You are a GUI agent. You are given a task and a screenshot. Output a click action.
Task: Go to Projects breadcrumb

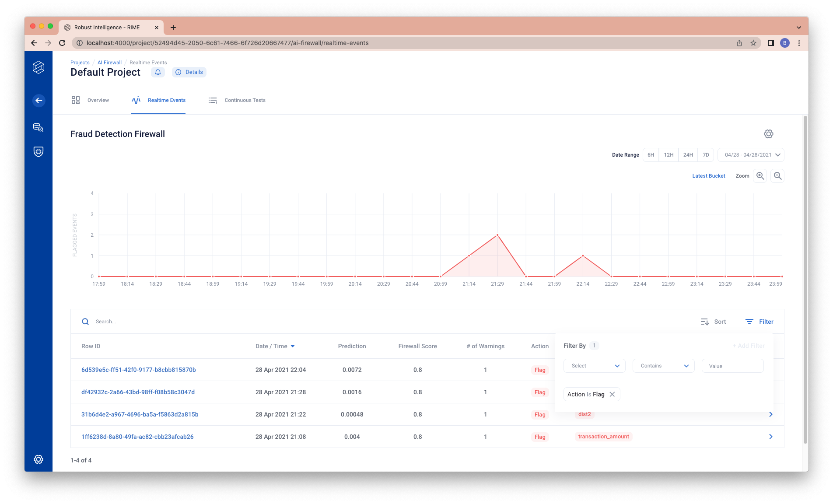point(80,63)
